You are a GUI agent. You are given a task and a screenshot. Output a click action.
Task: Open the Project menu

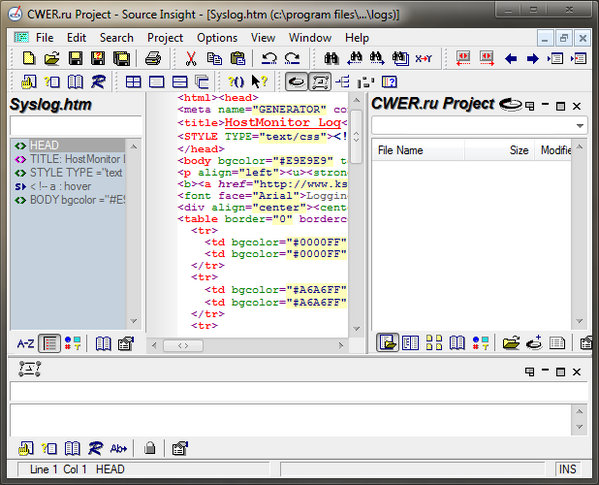pos(165,38)
